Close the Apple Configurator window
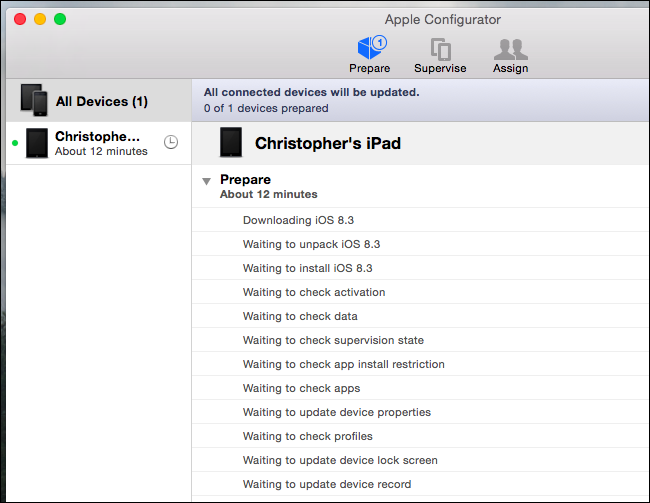 click(x=20, y=19)
